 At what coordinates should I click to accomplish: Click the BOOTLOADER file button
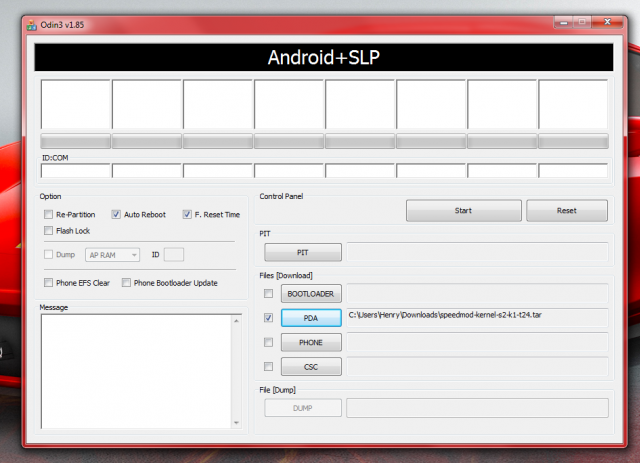pos(311,294)
